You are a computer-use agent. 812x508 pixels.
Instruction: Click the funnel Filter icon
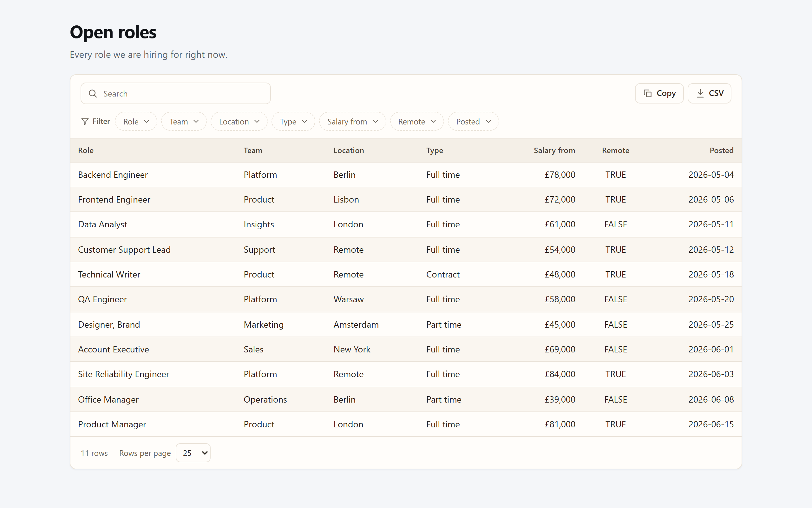(85, 122)
